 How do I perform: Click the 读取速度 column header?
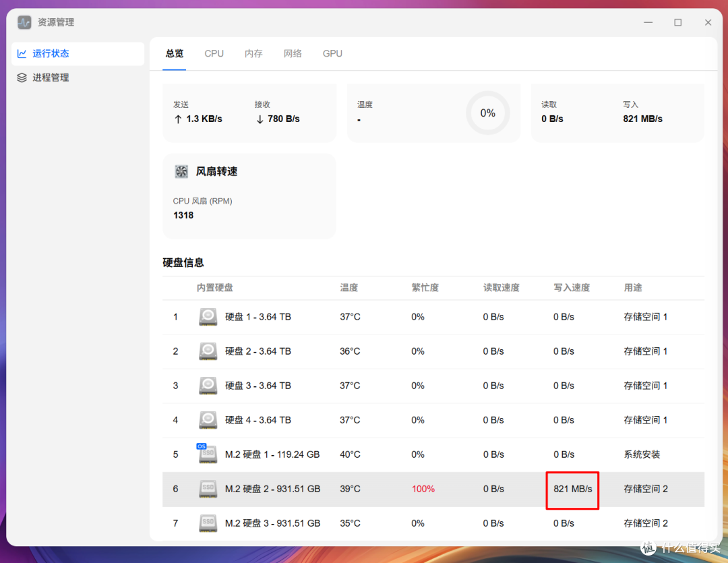point(501,287)
